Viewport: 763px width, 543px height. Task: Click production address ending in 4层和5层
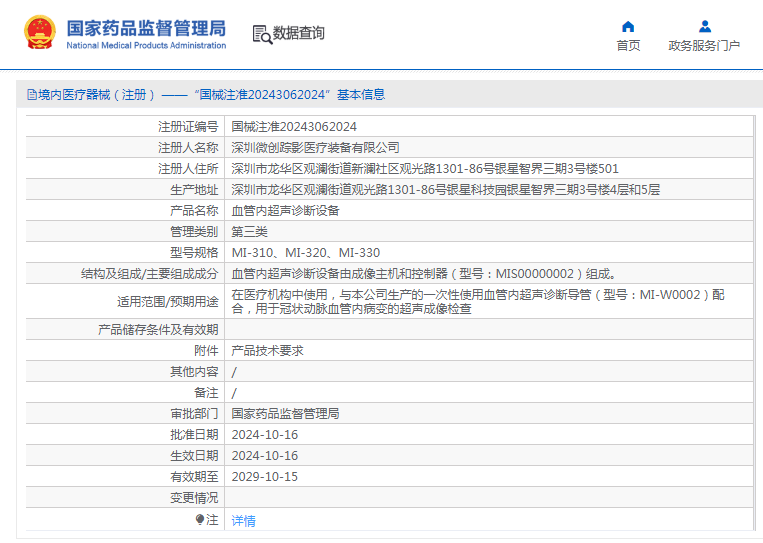[446, 189]
